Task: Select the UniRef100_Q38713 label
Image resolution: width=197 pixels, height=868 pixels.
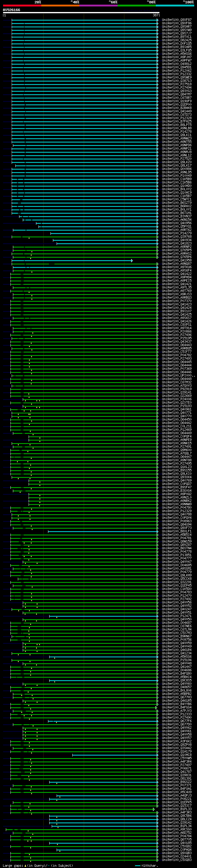Action: click(177, 81)
